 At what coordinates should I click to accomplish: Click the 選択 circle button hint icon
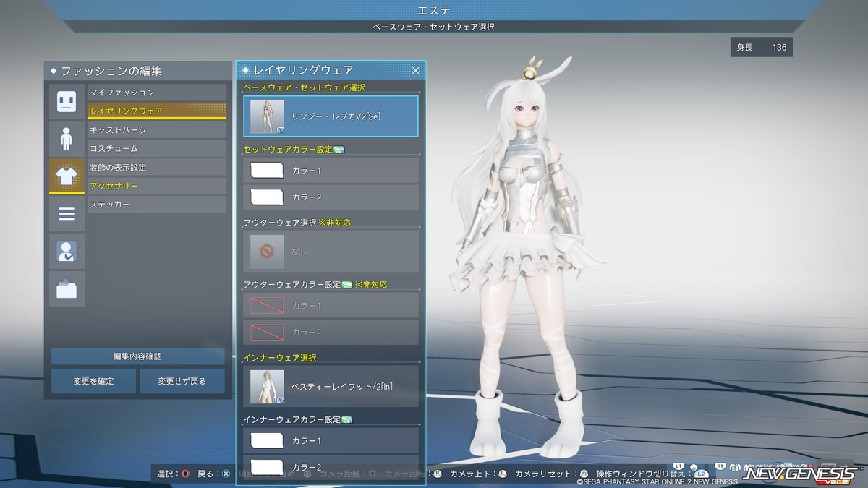click(186, 474)
